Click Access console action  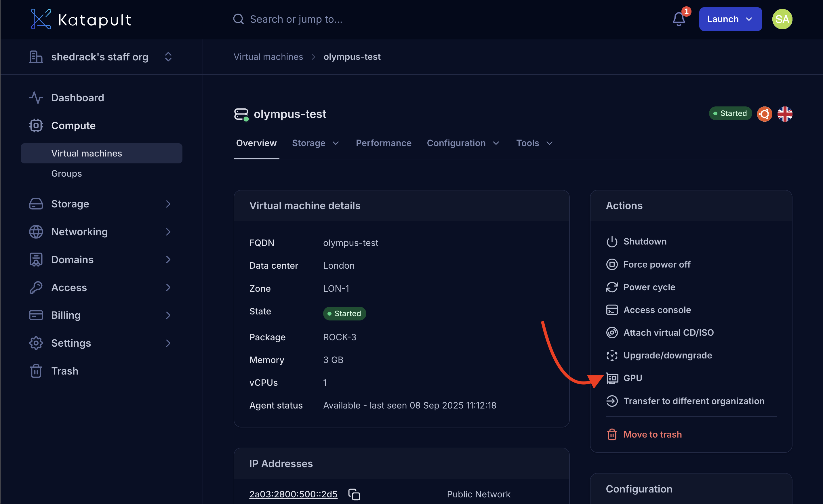tap(657, 310)
